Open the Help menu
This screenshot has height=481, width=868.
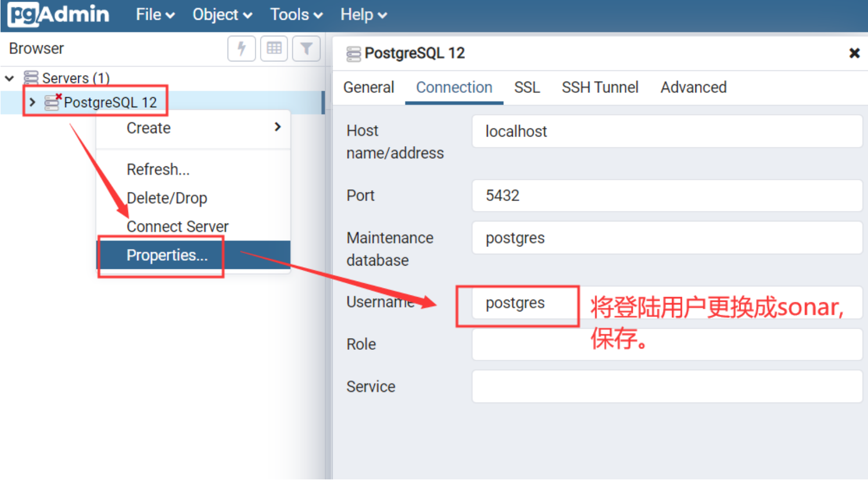point(364,15)
